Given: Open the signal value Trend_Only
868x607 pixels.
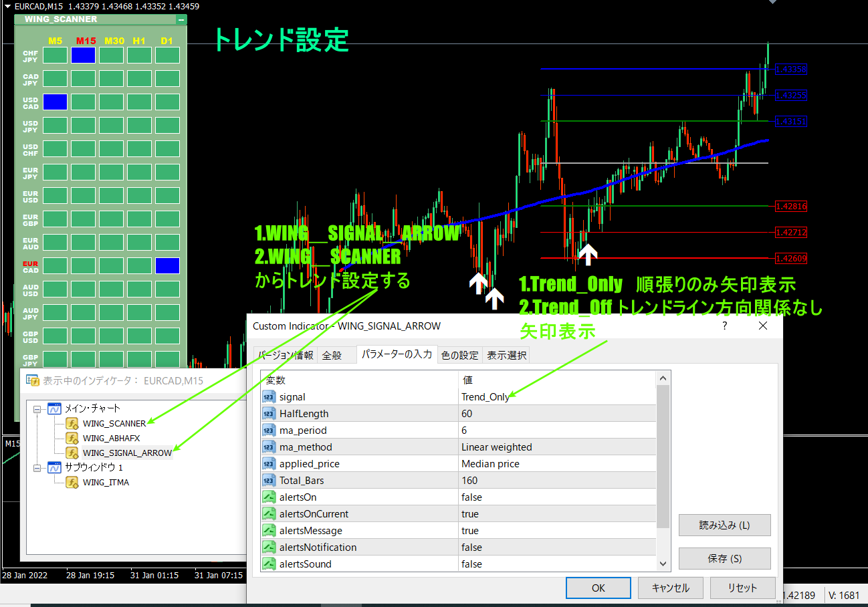Looking at the screenshot, I should point(557,397).
